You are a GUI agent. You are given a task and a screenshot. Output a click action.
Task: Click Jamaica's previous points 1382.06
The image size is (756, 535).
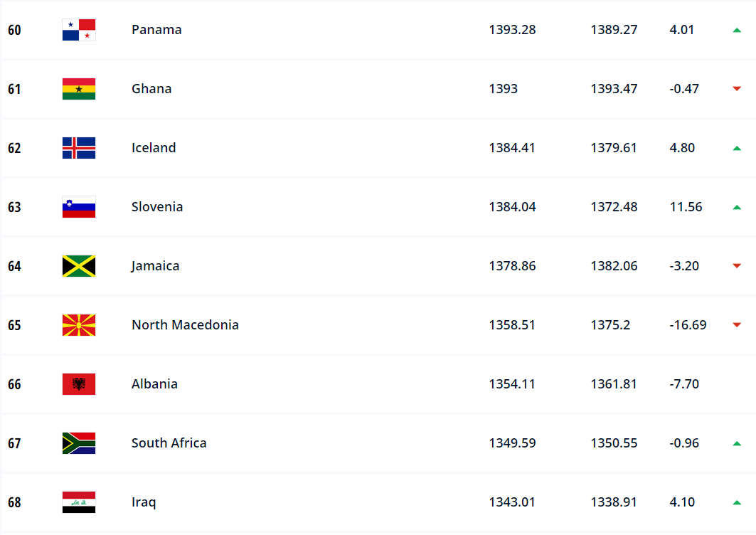(614, 266)
